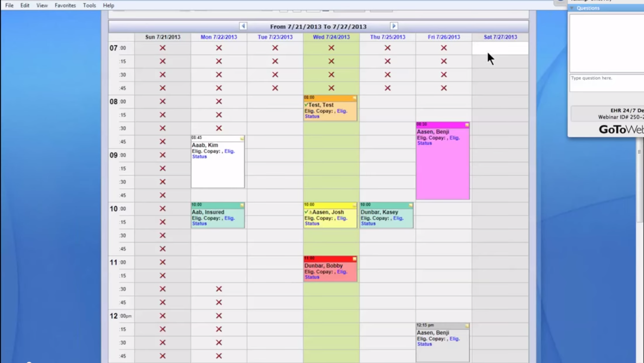Click blocked X slot Wednesday at 07:30
644x363 pixels.
331,75
